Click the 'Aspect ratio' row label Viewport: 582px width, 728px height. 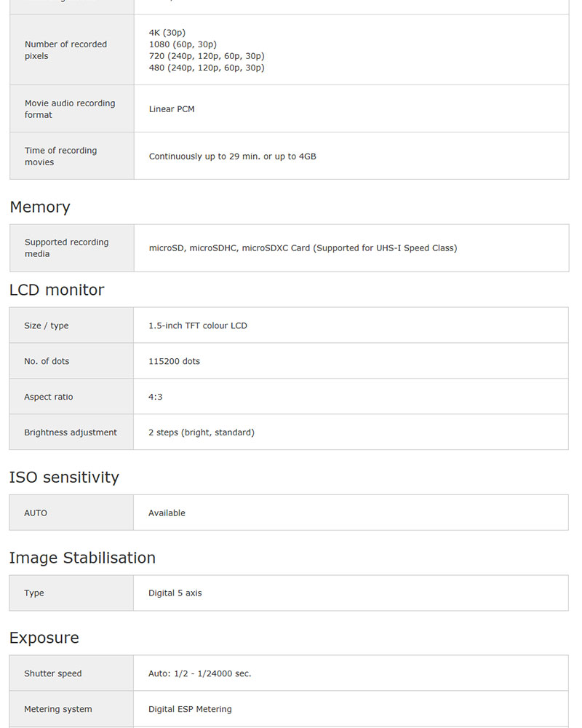49,397
